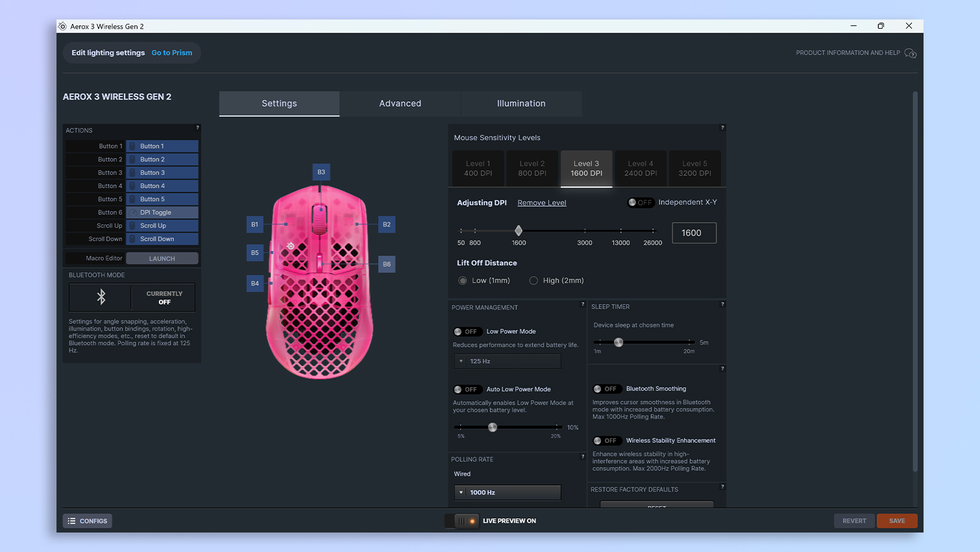This screenshot has height=552, width=980.
Task: Switch to the Illumination tab
Action: click(521, 103)
